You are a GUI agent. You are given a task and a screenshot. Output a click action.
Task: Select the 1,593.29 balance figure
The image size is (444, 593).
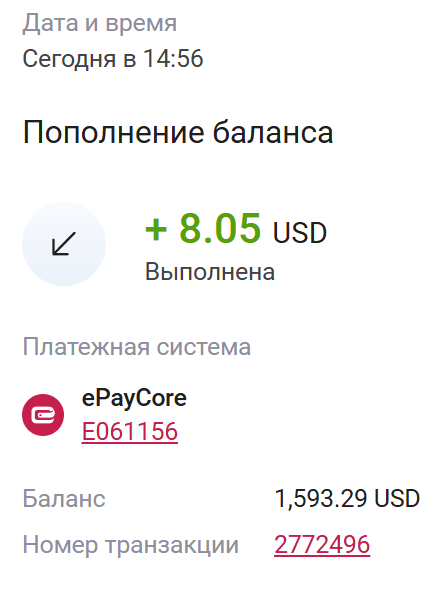[x=321, y=498]
